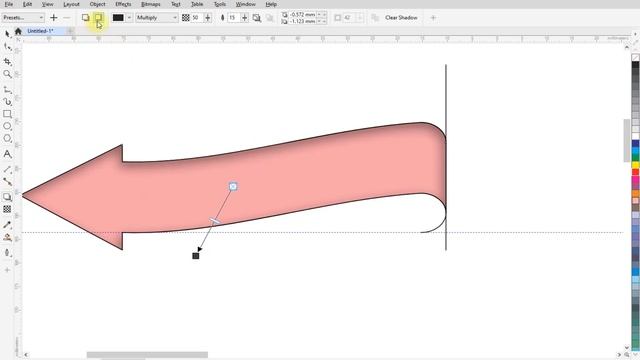Open the Edit menu
Image resolution: width=640 pixels, height=360 pixels.
coord(27,4)
